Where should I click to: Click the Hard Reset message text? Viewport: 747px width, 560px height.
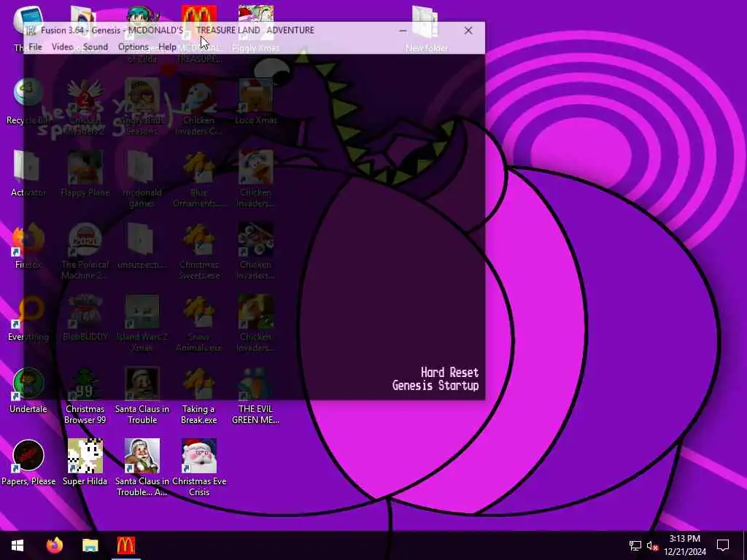[x=449, y=373]
